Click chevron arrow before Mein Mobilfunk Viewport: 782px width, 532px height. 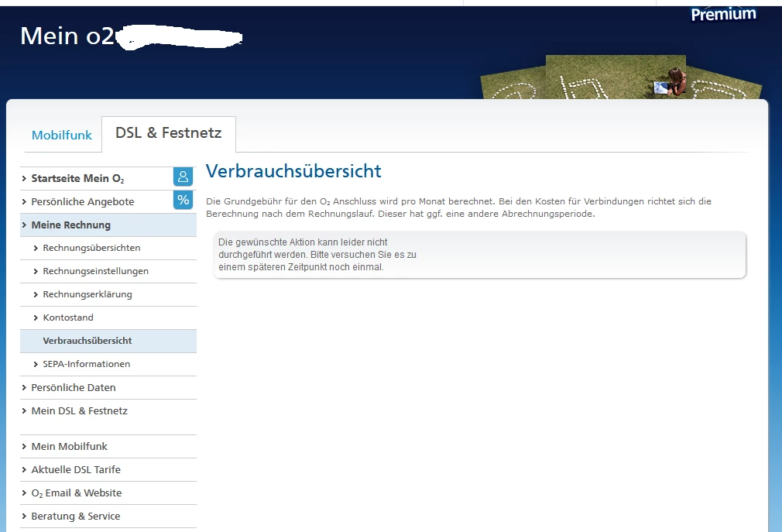[24, 446]
